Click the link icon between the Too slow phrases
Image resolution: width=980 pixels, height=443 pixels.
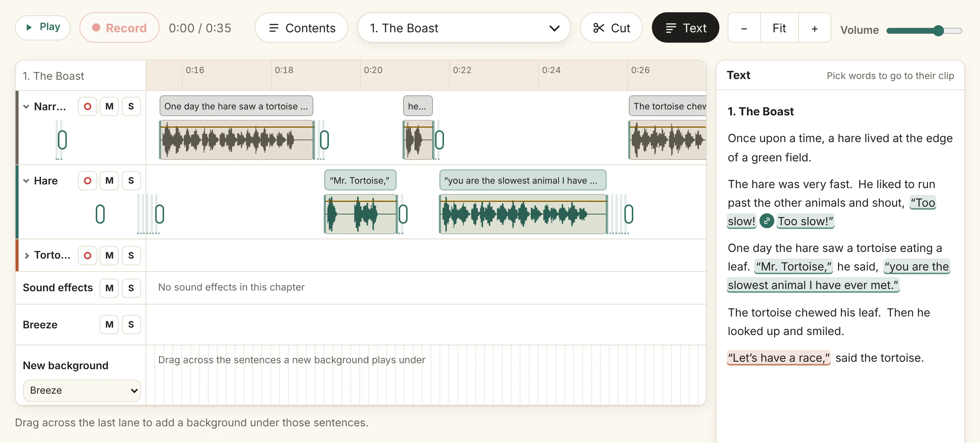[767, 221]
